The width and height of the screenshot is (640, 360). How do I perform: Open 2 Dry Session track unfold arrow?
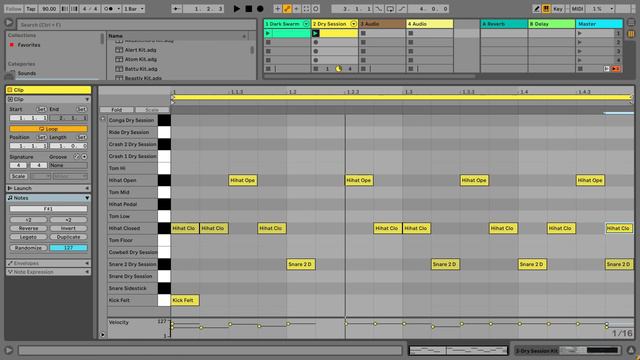pyautogui.click(x=353, y=24)
